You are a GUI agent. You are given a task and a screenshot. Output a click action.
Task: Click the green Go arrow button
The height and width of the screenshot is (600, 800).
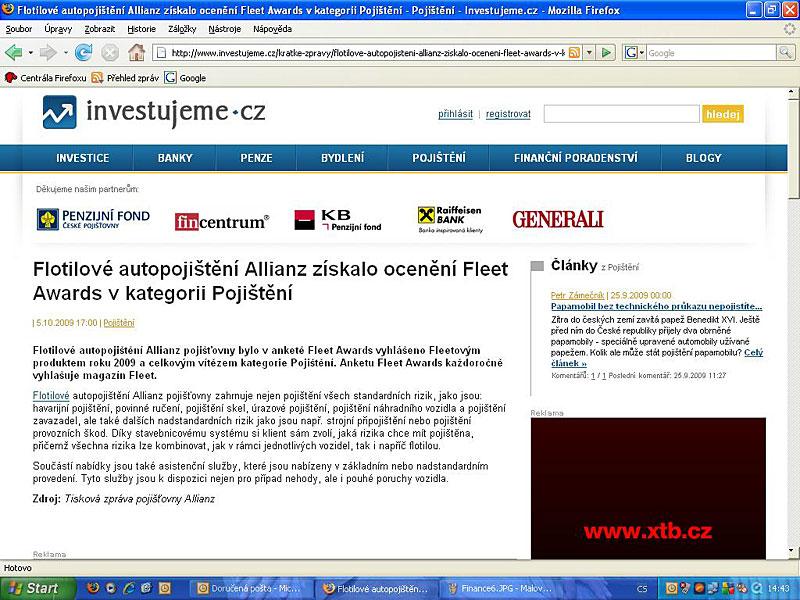coord(606,53)
